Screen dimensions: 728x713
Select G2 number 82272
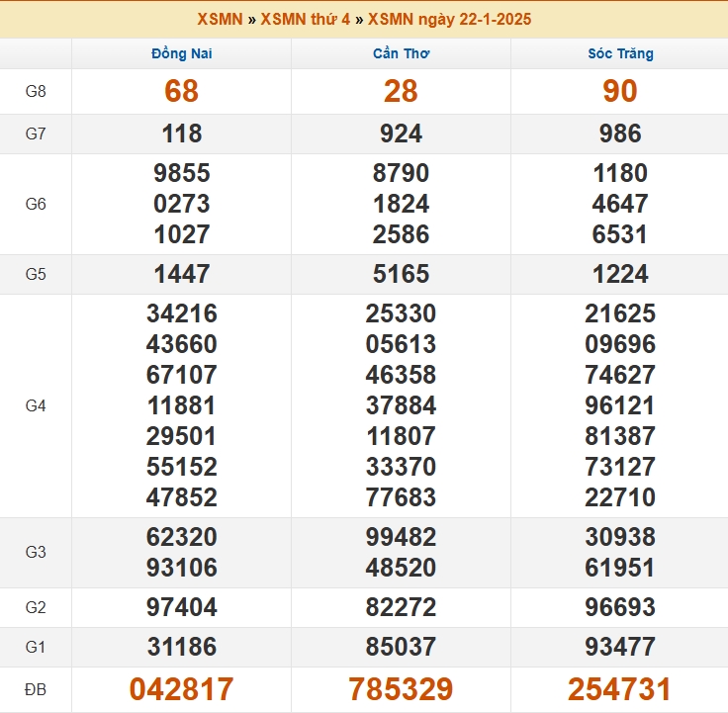pos(401,607)
